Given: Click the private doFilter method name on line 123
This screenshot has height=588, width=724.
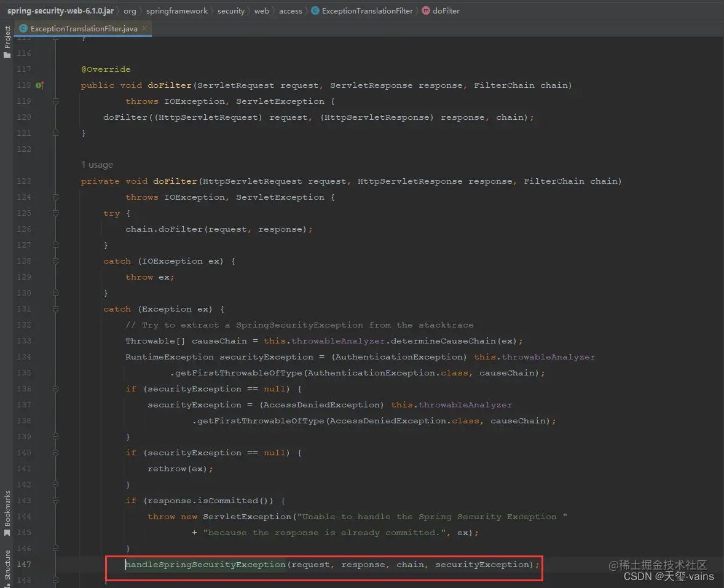Looking at the screenshot, I should pyautogui.click(x=175, y=181).
